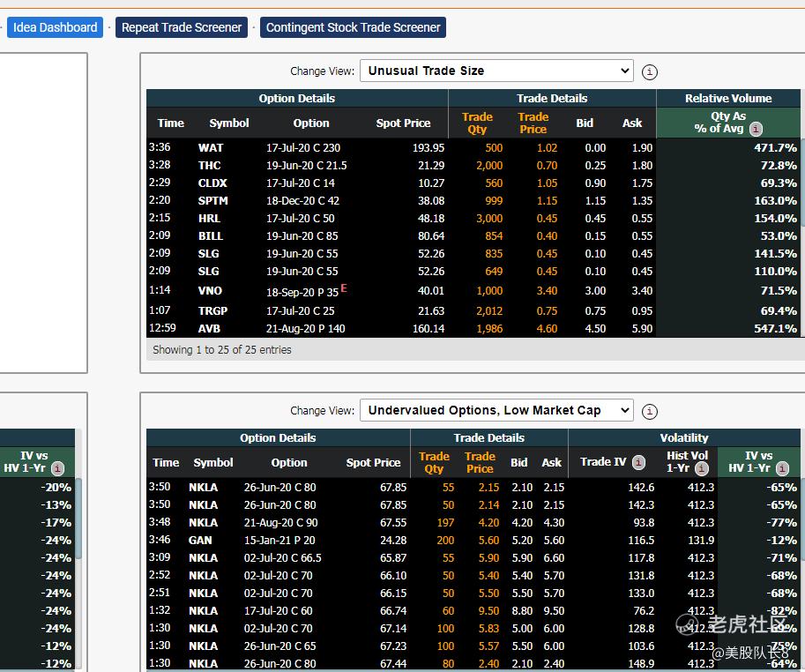Open the Repeat Trade Screener tab
This screenshot has height=672, width=805.
[x=182, y=27]
